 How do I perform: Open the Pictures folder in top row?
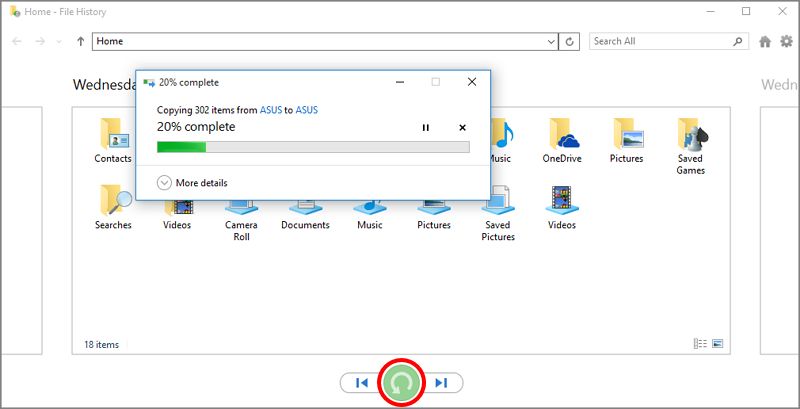(627, 141)
